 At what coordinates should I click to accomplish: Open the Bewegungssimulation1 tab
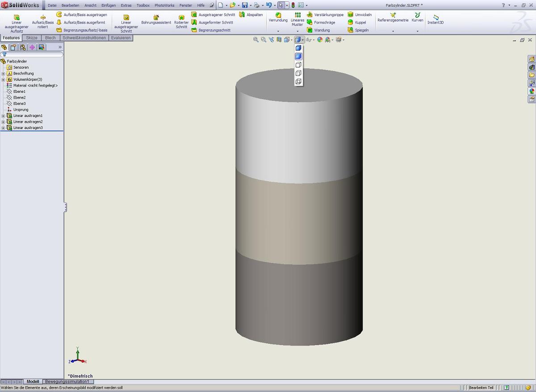click(x=67, y=382)
